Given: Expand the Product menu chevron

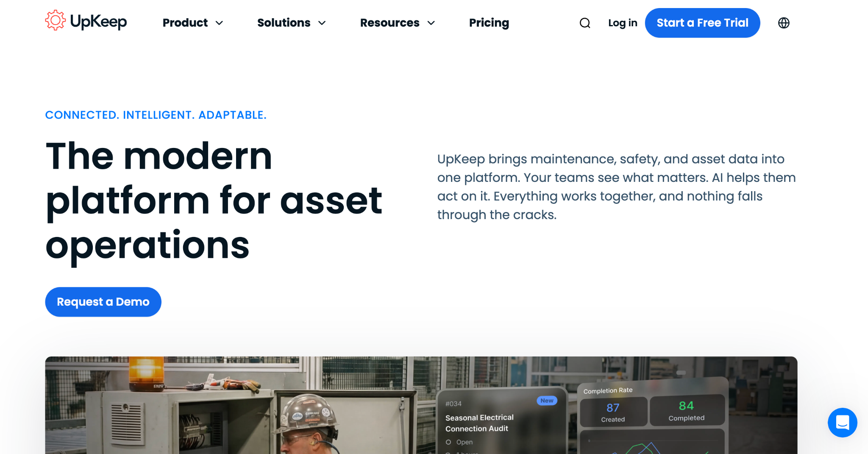Looking at the screenshot, I should tap(219, 23).
